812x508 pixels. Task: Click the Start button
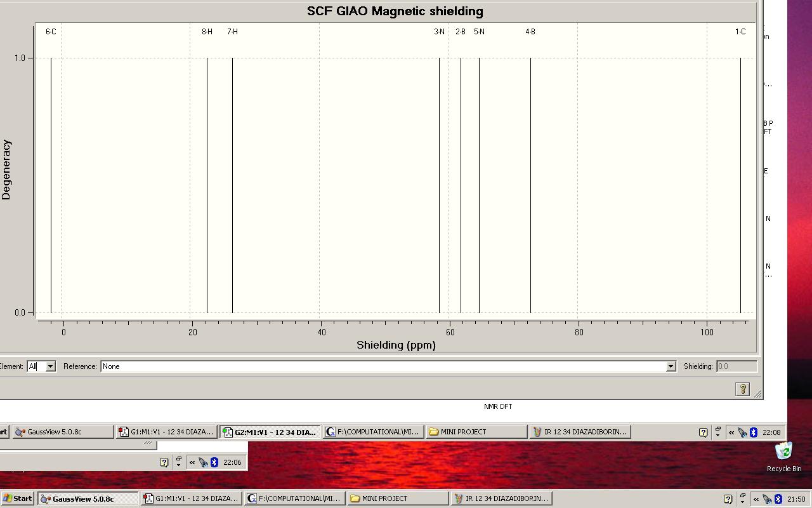point(18,498)
